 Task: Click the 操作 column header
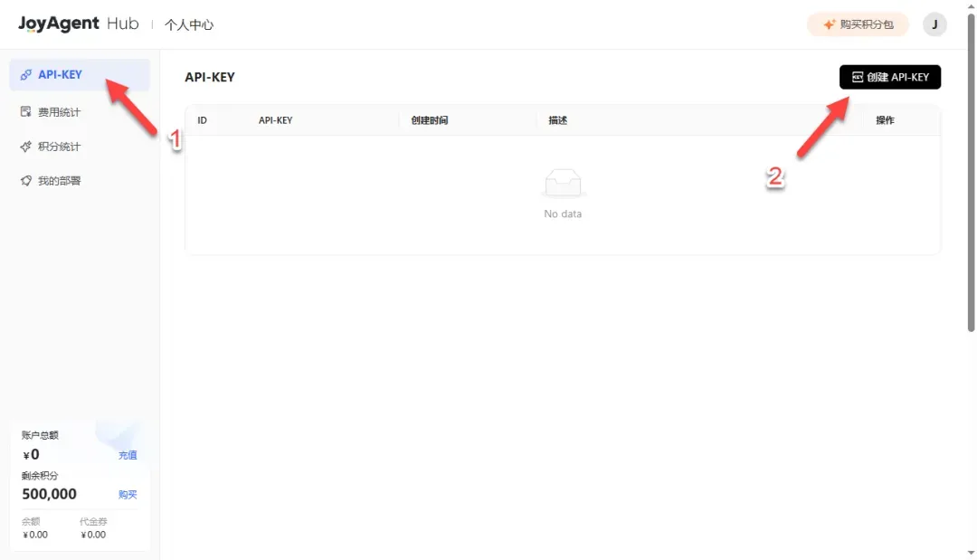pyautogui.click(x=885, y=120)
